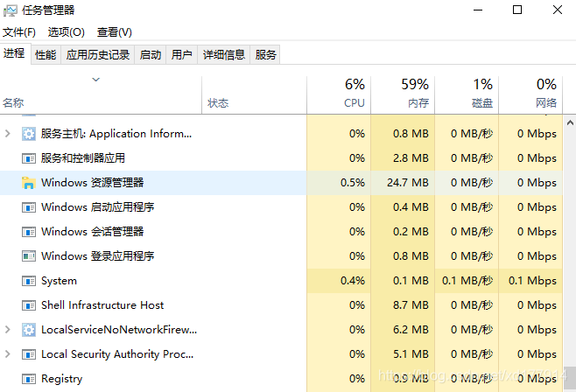
Task: Open the 选项(O) menu
Action: [67, 32]
